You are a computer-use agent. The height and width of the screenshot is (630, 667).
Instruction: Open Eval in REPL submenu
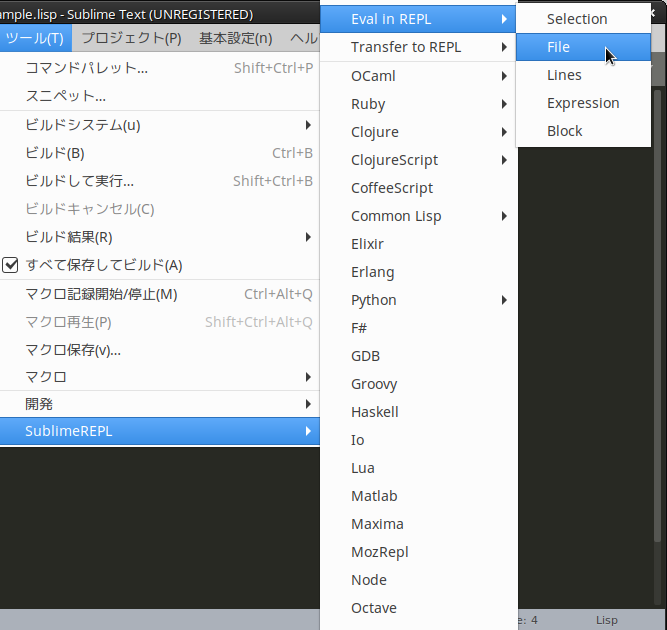tap(419, 19)
